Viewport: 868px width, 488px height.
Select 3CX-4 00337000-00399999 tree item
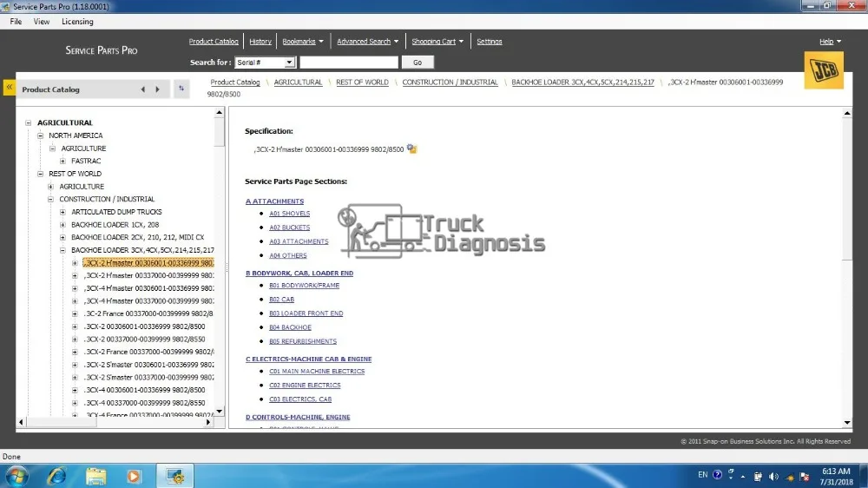click(144, 403)
